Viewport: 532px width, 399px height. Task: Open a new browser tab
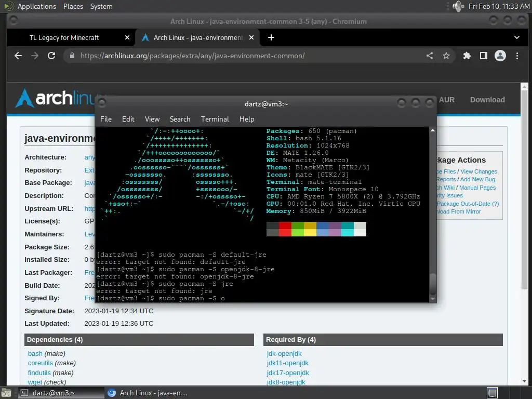(x=271, y=37)
